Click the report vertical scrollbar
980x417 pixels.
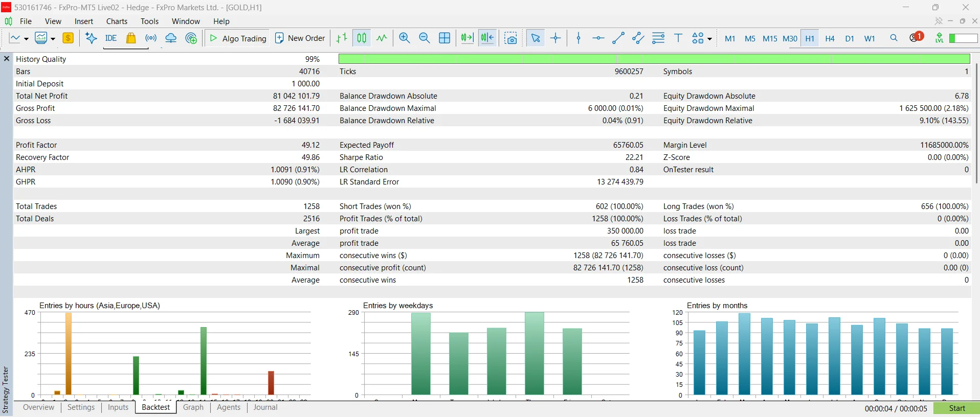tap(976, 123)
